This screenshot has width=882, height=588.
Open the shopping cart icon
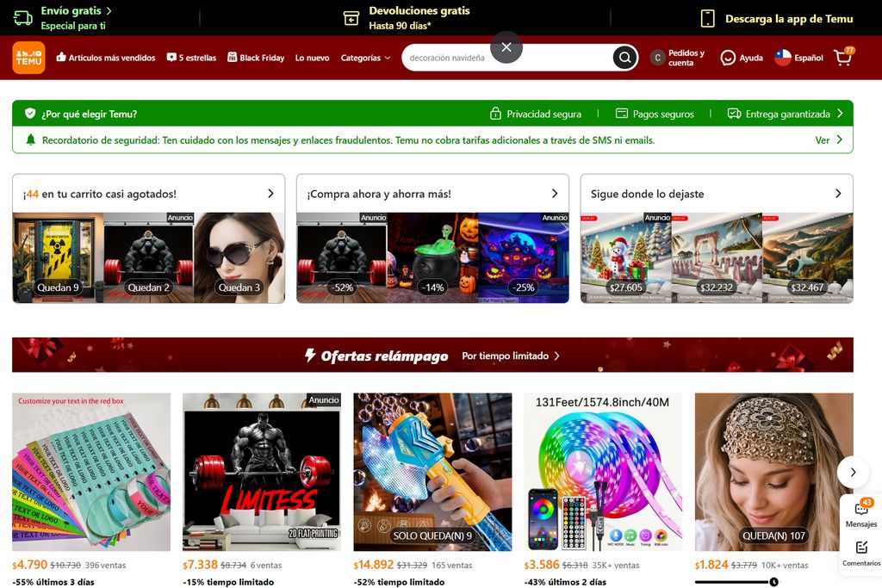click(842, 58)
